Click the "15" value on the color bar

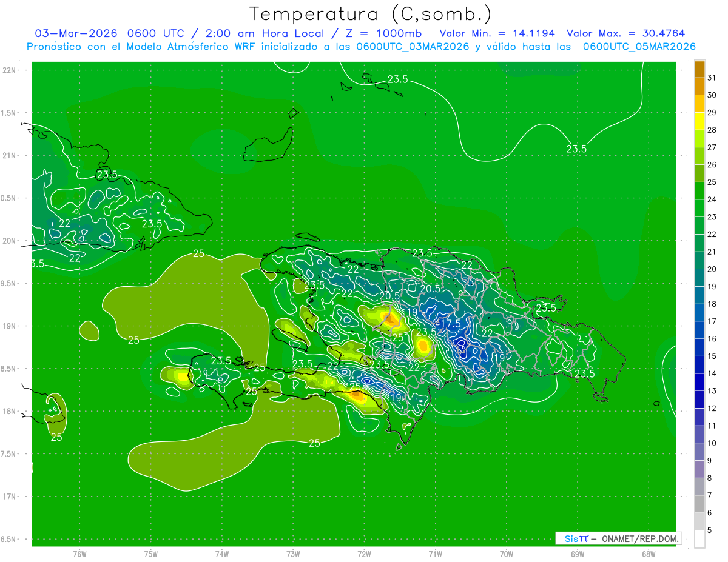[712, 356]
